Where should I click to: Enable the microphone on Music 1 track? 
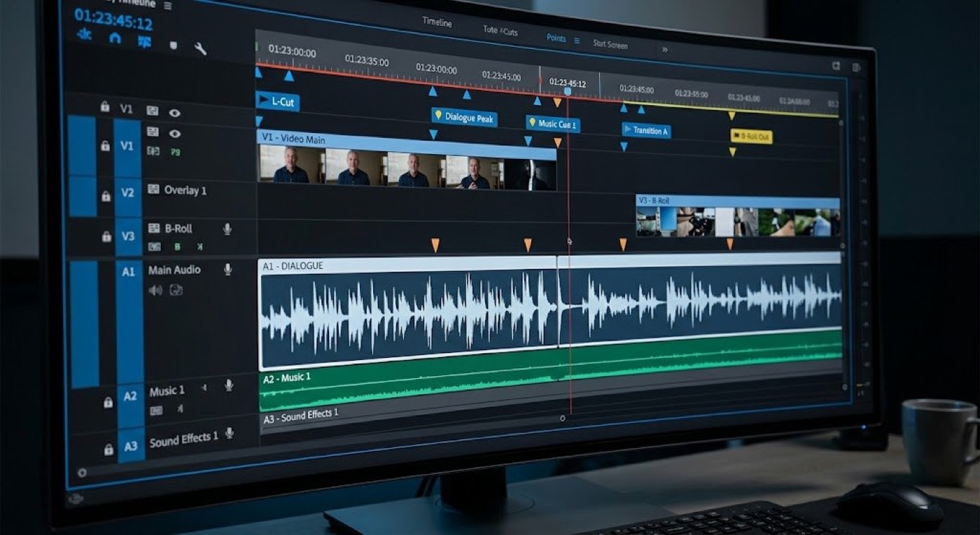click(228, 385)
